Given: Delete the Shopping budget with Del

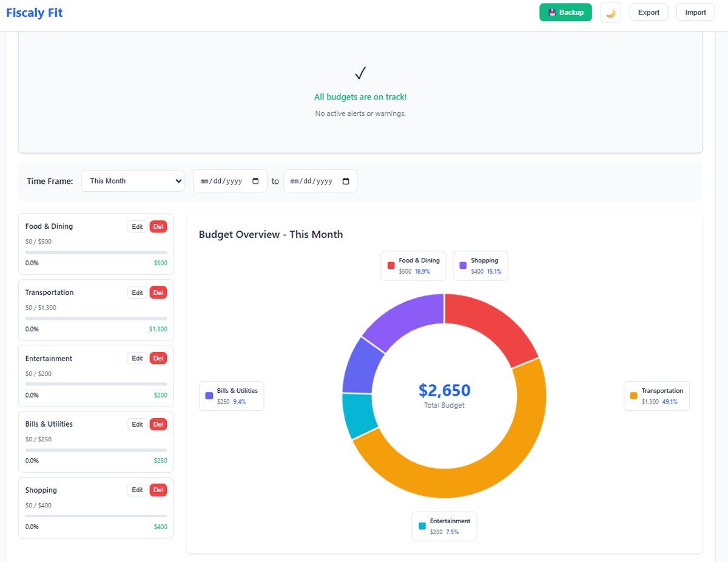Looking at the screenshot, I should pyautogui.click(x=158, y=490).
